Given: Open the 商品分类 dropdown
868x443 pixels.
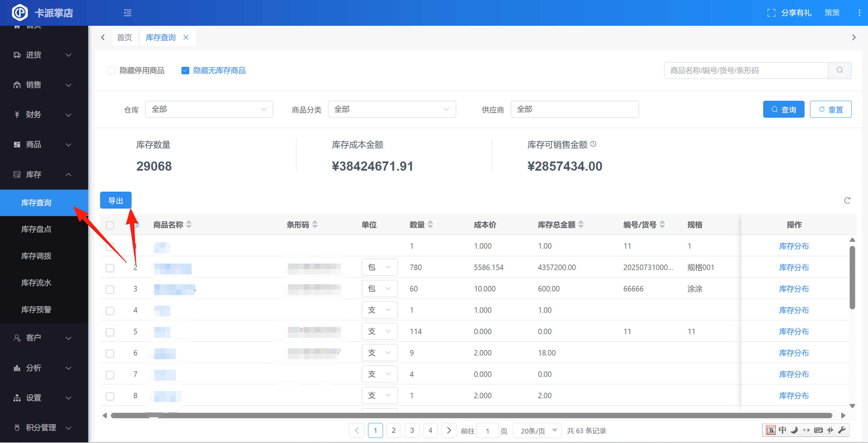Looking at the screenshot, I should click(x=391, y=109).
